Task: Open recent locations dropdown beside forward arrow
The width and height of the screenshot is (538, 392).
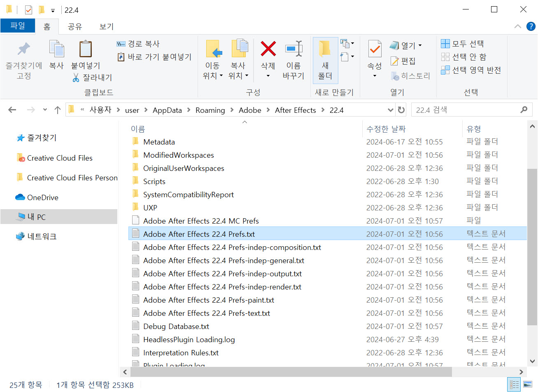Action: (45, 110)
